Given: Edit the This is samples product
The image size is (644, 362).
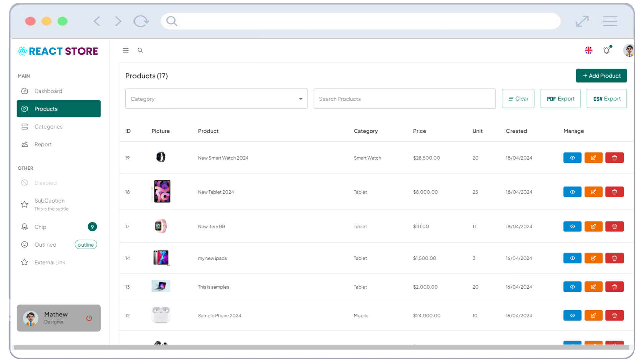Looking at the screenshot, I should (593, 287).
